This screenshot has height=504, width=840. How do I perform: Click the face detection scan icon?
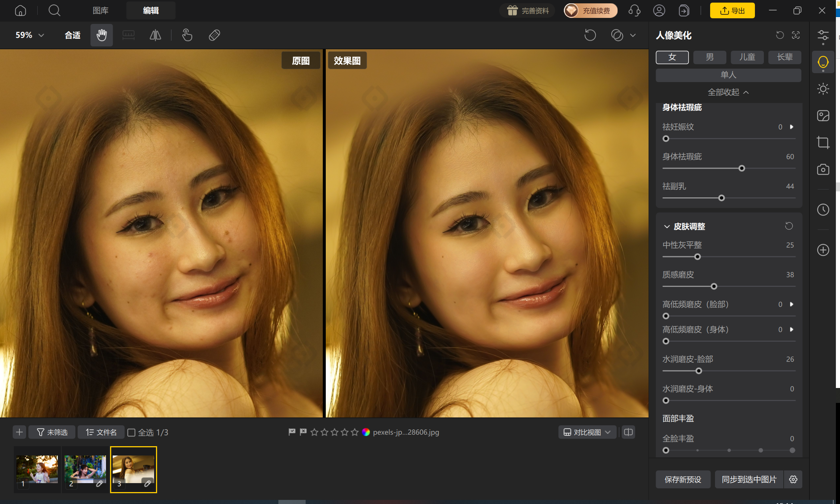(796, 35)
